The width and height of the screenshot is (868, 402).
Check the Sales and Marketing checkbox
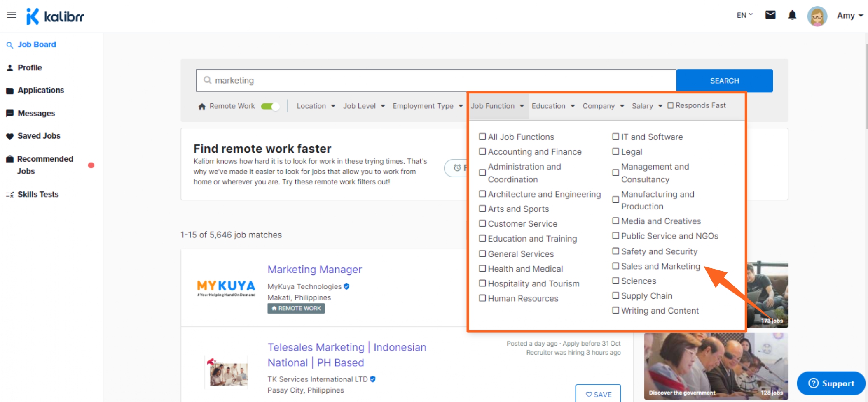tap(615, 266)
